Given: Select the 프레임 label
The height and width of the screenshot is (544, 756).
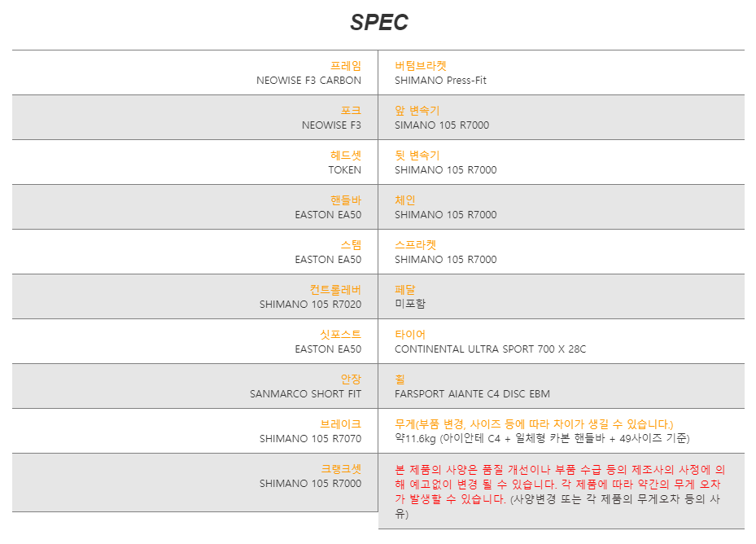Looking at the screenshot, I should click(345, 66).
